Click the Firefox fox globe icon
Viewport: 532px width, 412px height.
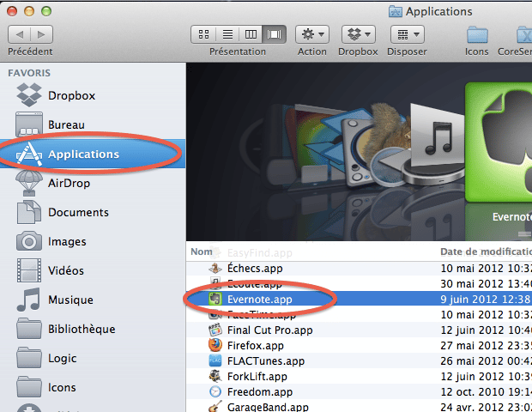(215, 345)
